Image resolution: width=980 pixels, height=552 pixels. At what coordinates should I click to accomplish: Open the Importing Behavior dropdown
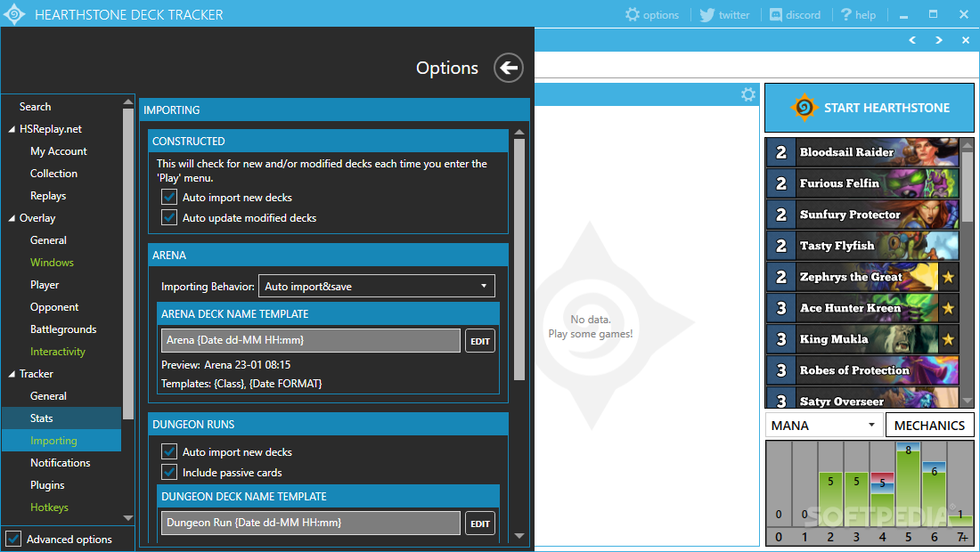pyautogui.click(x=376, y=286)
